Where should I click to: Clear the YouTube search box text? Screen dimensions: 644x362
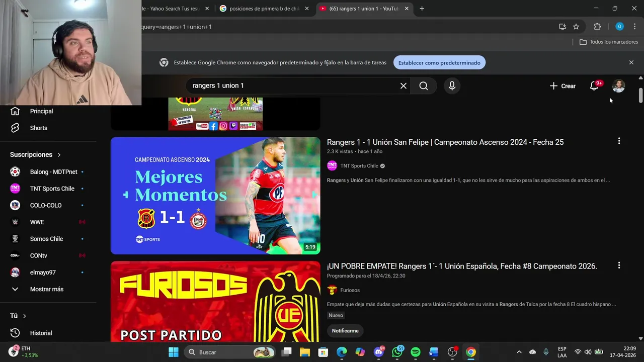[404, 86]
